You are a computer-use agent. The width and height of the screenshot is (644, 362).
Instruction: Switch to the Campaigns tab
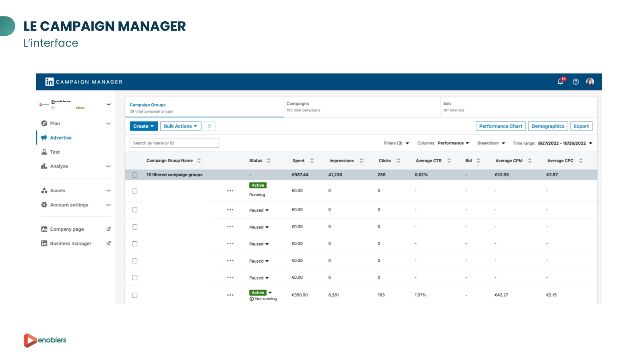click(362, 107)
